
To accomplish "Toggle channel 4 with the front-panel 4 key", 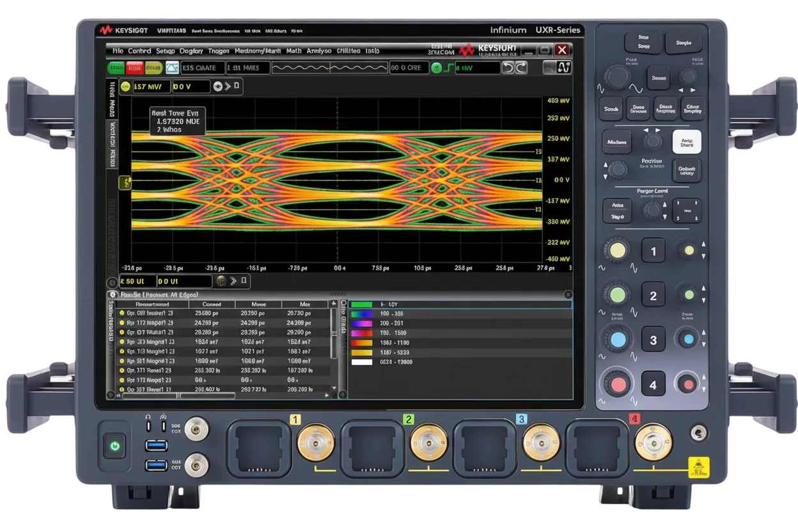I will (653, 385).
